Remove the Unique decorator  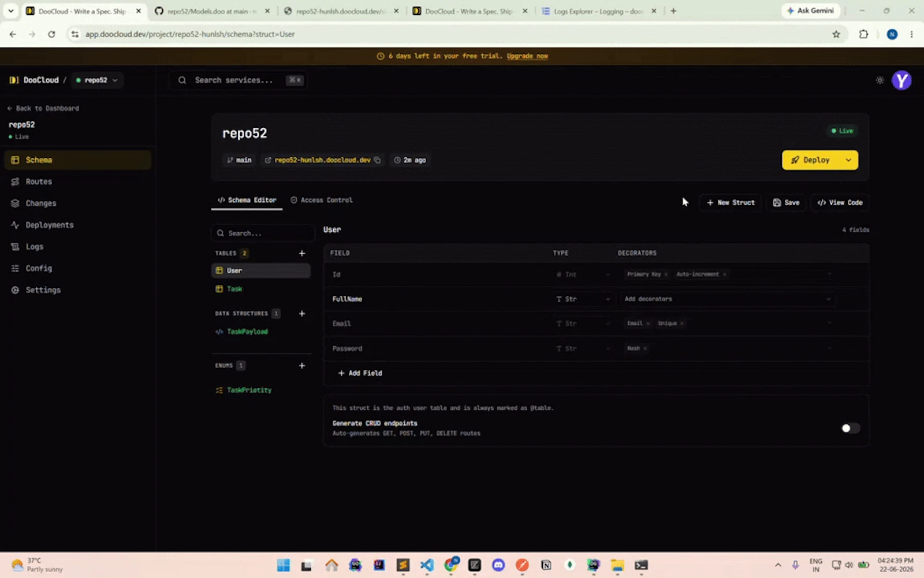(x=682, y=324)
